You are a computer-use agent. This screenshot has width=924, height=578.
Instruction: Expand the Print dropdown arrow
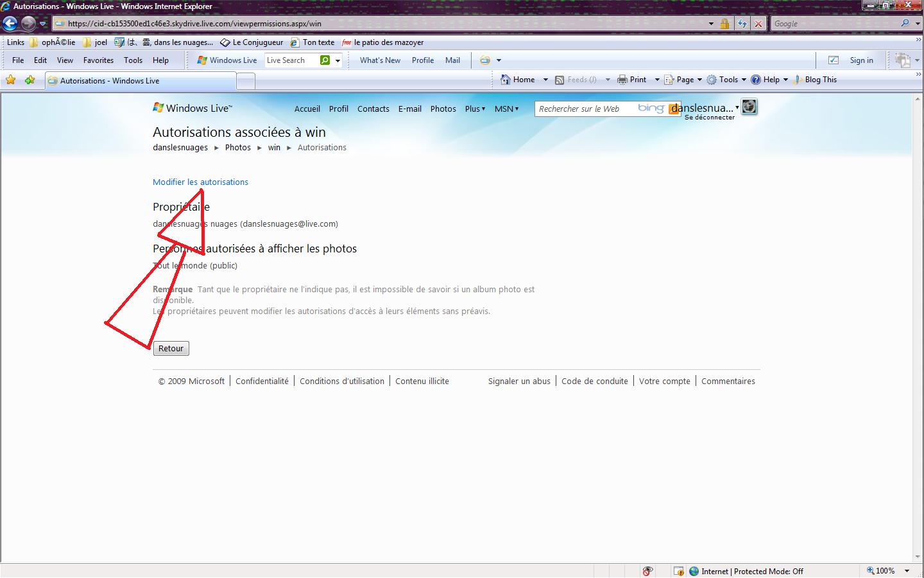tap(657, 80)
